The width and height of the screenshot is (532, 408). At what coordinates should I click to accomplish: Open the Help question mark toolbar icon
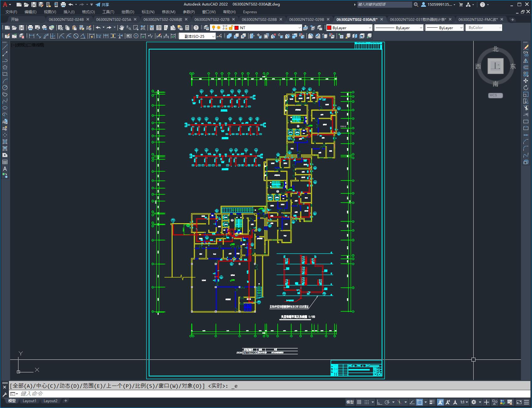(x=196, y=28)
